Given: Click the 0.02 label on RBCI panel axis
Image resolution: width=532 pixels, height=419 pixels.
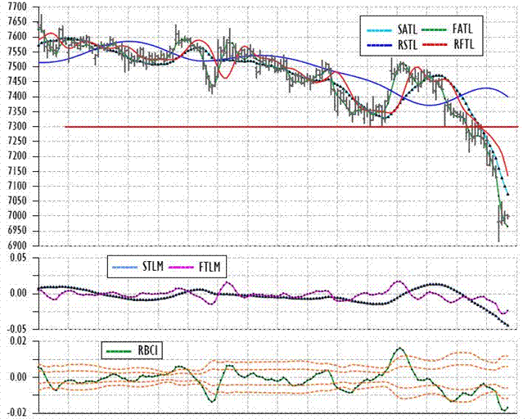Looking at the screenshot, I should point(18,341).
